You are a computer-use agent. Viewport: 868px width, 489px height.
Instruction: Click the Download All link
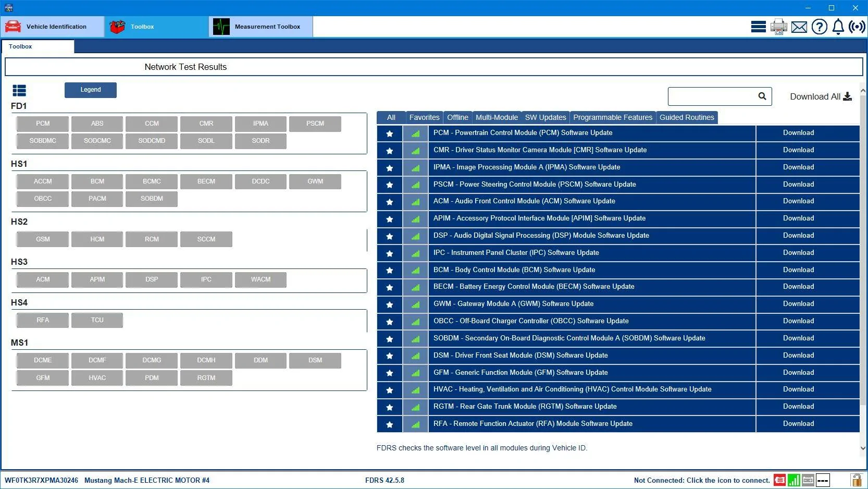click(x=821, y=96)
